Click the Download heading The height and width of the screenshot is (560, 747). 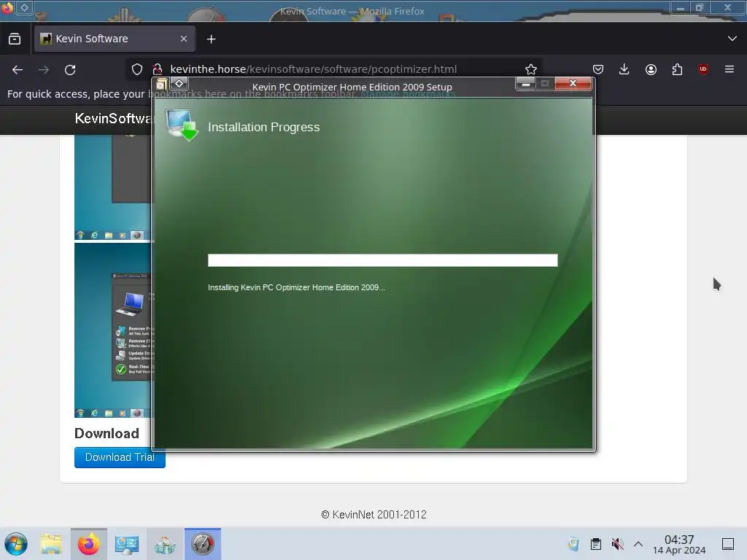[x=107, y=433]
